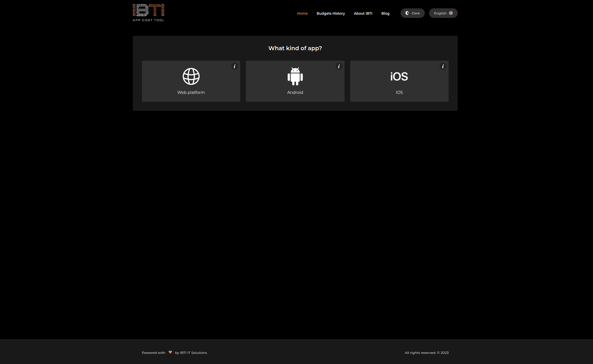Select the Android icon

tap(295, 76)
